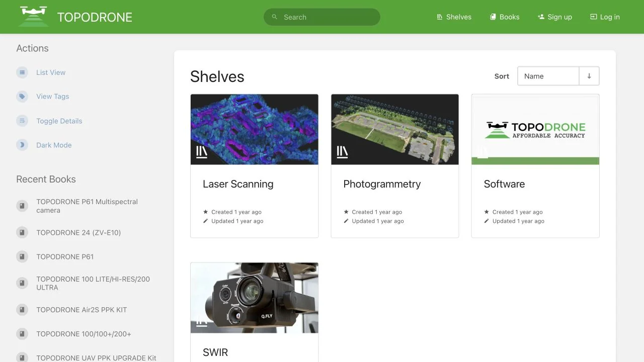Click the Updated pencil icon on Laser Scanning

(205, 221)
